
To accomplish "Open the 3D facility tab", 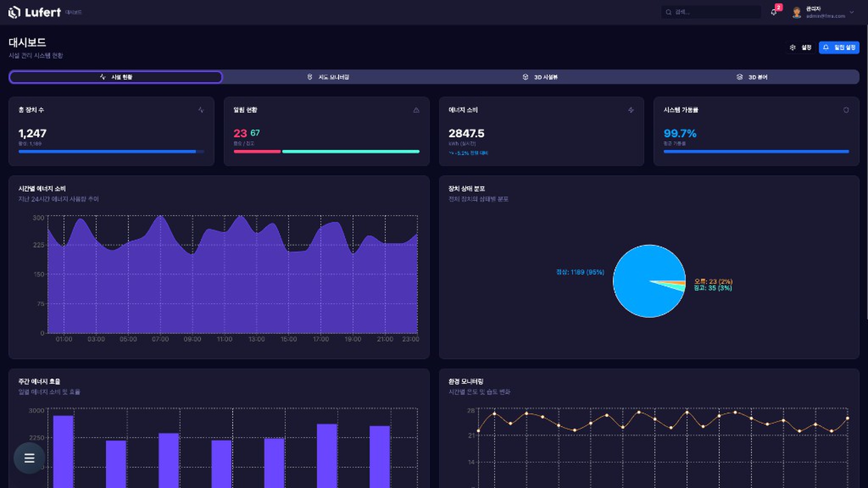I will 540,77.
